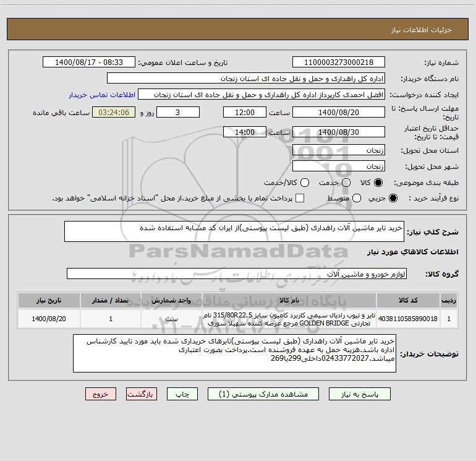Image resolution: width=476 pixels, height=461 pixels.
Task: Open the buyer contact info link
Action: 102,95
